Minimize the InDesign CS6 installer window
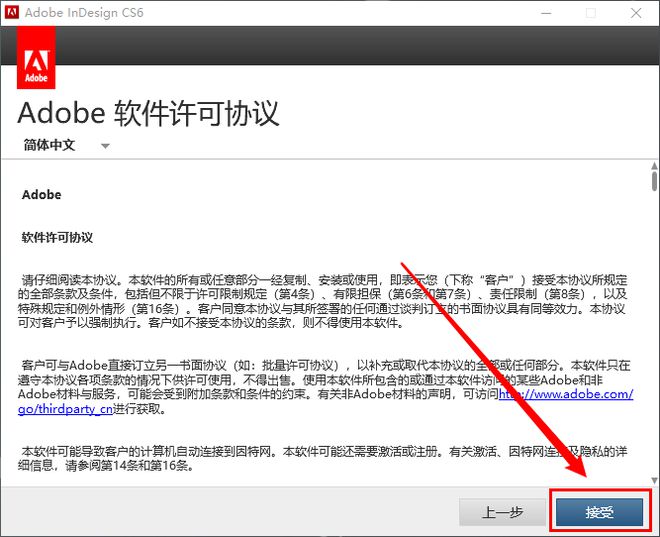Viewport: 660px width, 537px height. coord(546,13)
